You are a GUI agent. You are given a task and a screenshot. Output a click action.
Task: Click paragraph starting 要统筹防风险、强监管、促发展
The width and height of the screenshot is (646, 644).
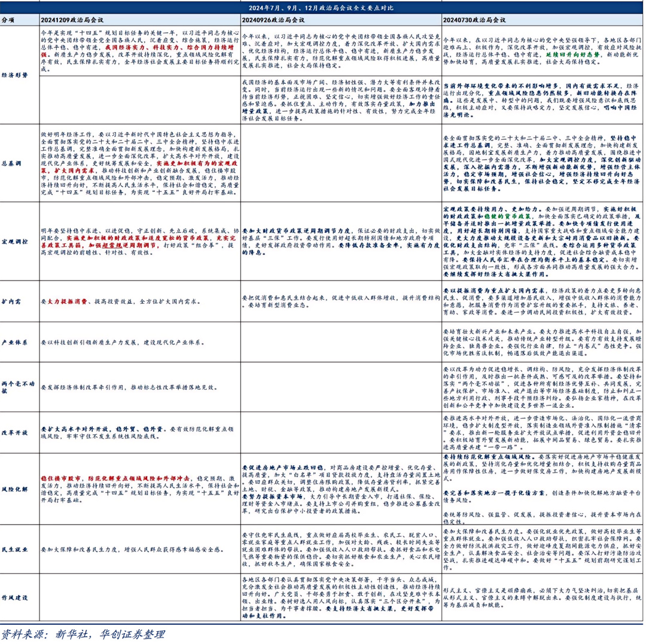click(x=542, y=518)
